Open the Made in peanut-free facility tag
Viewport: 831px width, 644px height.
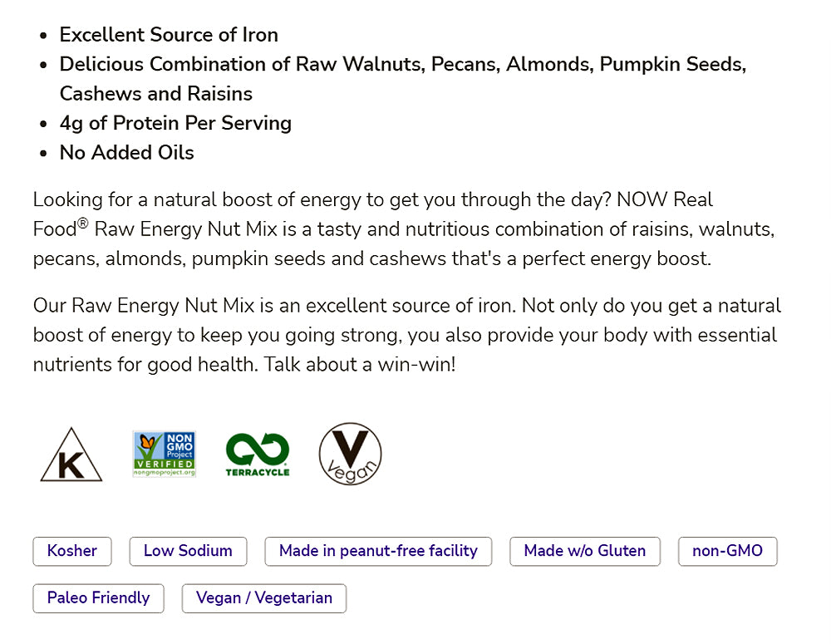click(378, 551)
